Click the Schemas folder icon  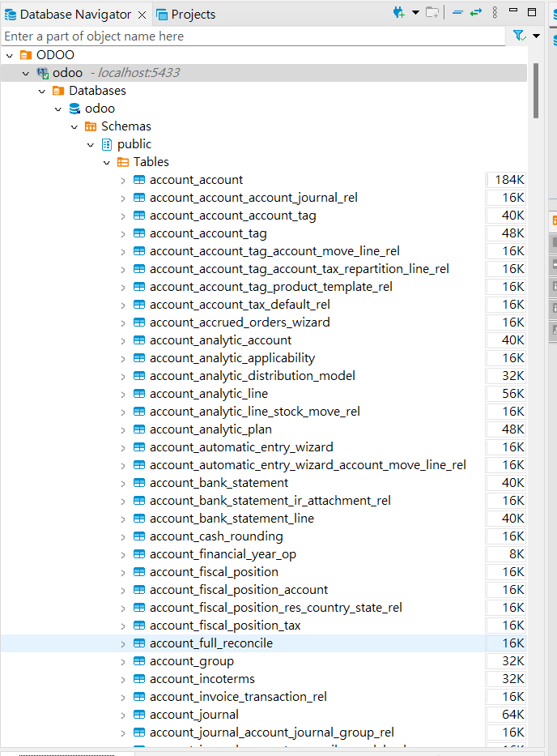coord(91,126)
